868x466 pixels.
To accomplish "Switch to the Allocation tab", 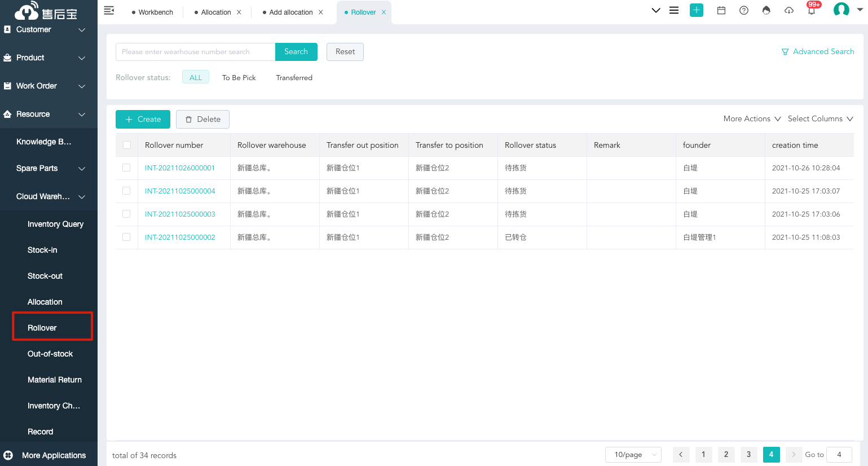I will (x=216, y=12).
